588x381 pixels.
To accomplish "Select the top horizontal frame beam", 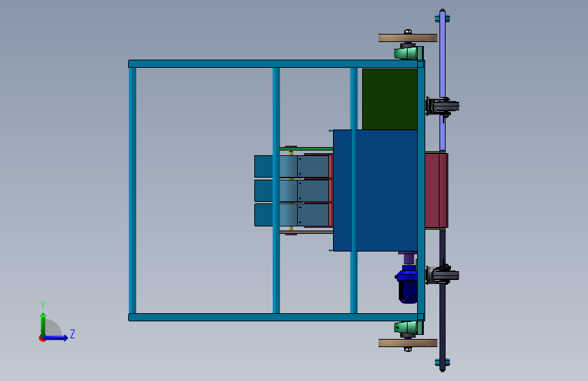I will tap(277, 64).
